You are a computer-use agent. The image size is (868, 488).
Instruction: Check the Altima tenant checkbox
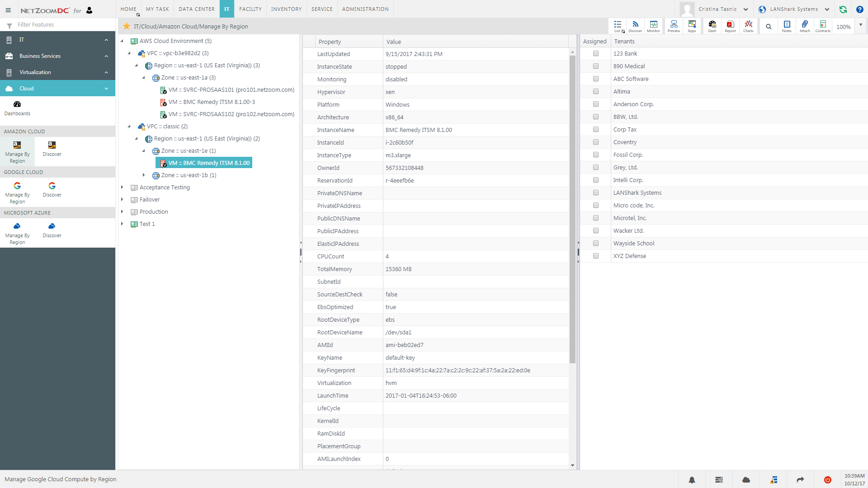click(596, 92)
